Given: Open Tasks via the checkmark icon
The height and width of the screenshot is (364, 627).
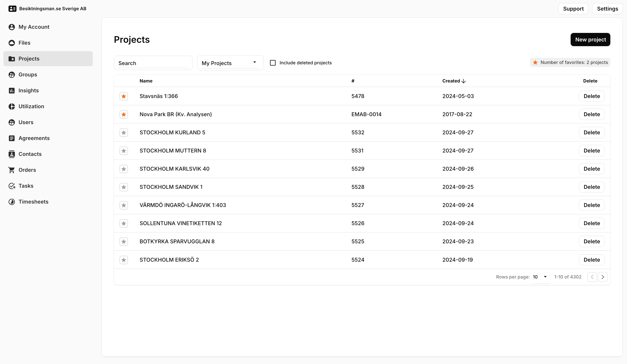Looking at the screenshot, I should pos(12,186).
